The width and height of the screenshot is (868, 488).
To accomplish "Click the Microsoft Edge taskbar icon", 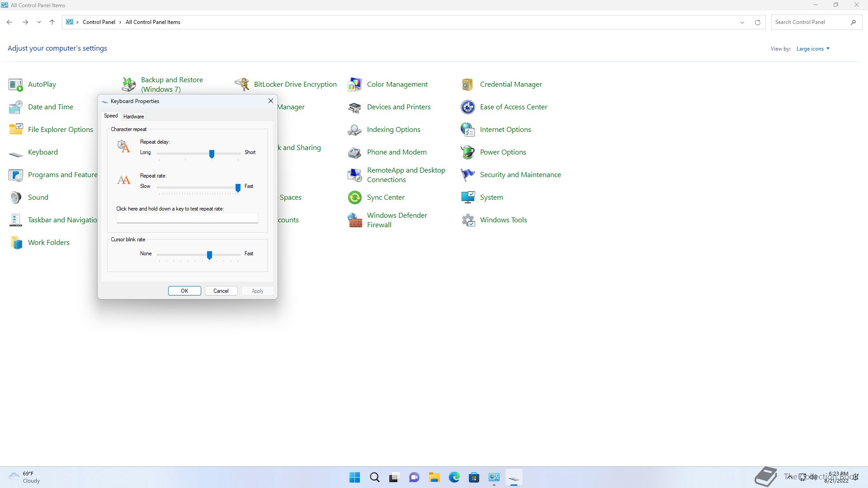I will coord(454,477).
